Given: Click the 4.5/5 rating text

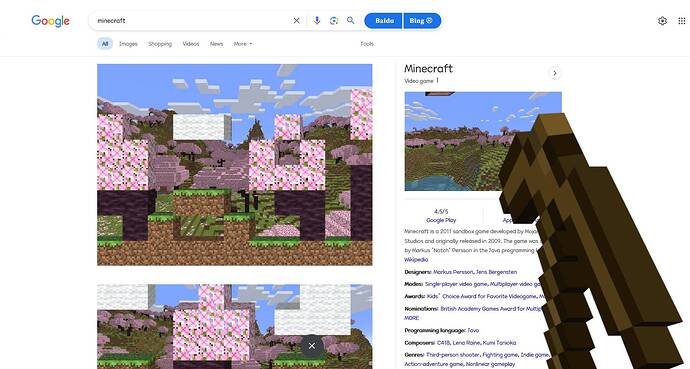Looking at the screenshot, I should pyautogui.click(x=441, y=212).
